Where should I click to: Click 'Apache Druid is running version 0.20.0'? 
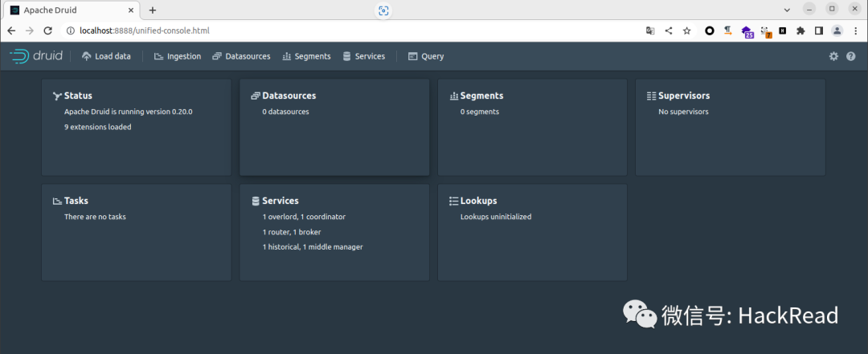tap(129, 112)
